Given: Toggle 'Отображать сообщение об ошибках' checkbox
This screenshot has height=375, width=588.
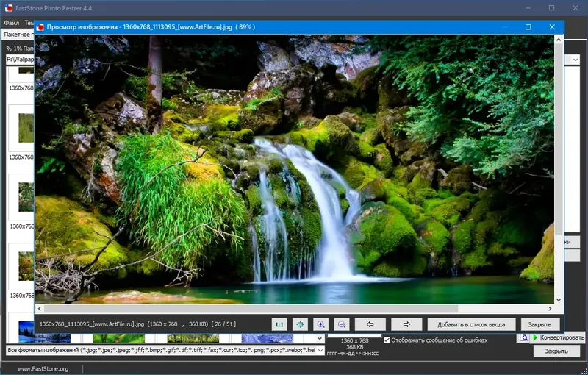Looking at the screenshot, I should (x=387, y=340).
